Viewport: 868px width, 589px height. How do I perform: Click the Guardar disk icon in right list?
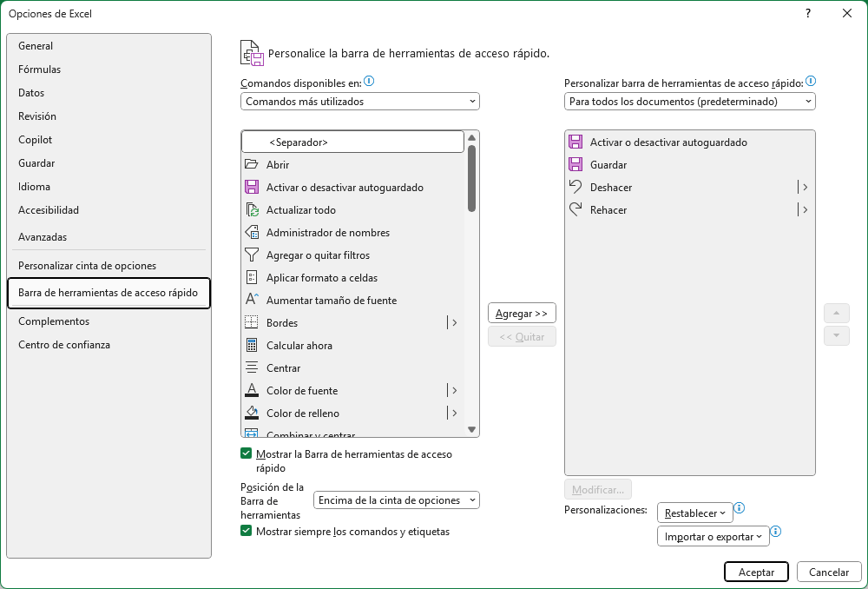575,164
